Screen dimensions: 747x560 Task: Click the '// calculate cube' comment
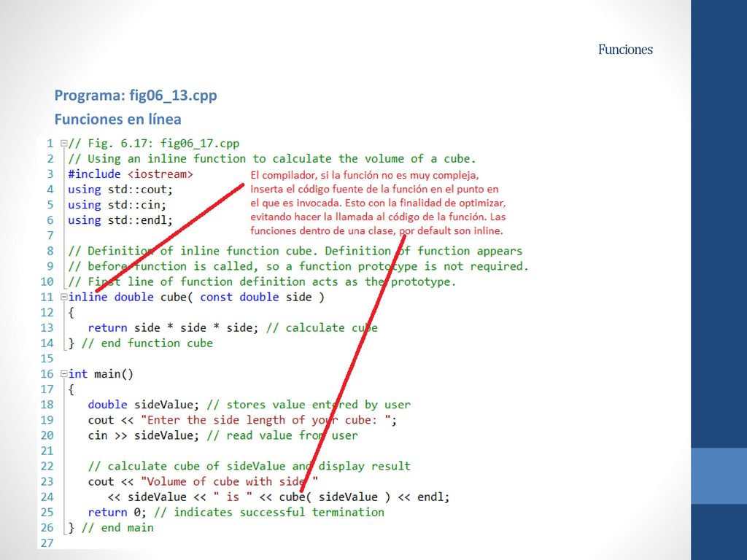pos(322,327)
